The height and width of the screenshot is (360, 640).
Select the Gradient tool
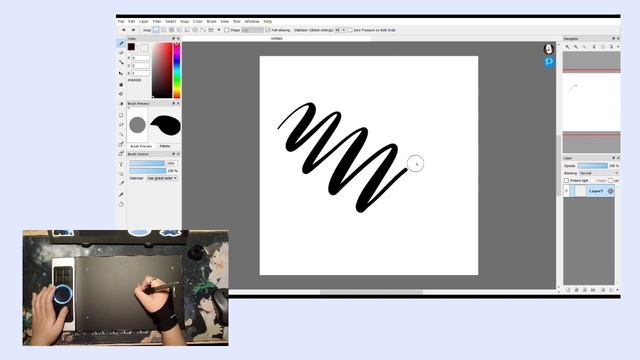tap(121, 104)
